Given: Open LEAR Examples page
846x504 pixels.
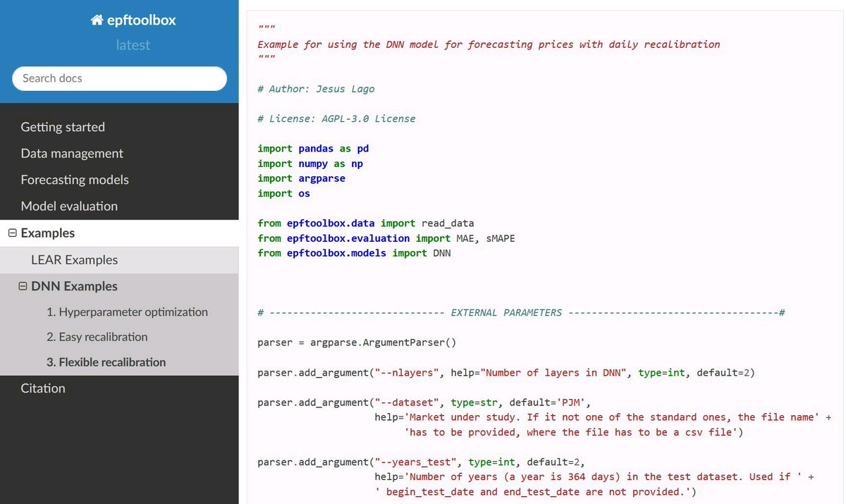Looking at the screenshot, I should [74, 260].
